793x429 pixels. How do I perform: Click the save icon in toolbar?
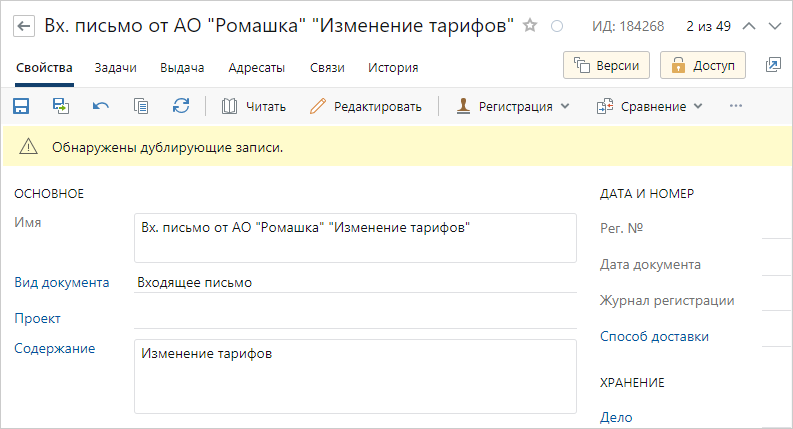pyautogui.click(x=21, y=106)
